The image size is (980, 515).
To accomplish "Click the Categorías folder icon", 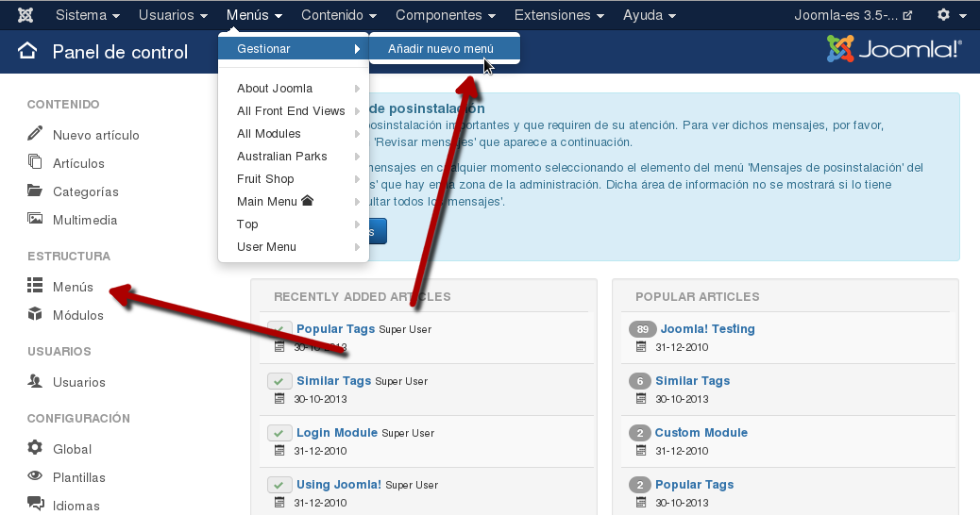I will coord(35,191).
